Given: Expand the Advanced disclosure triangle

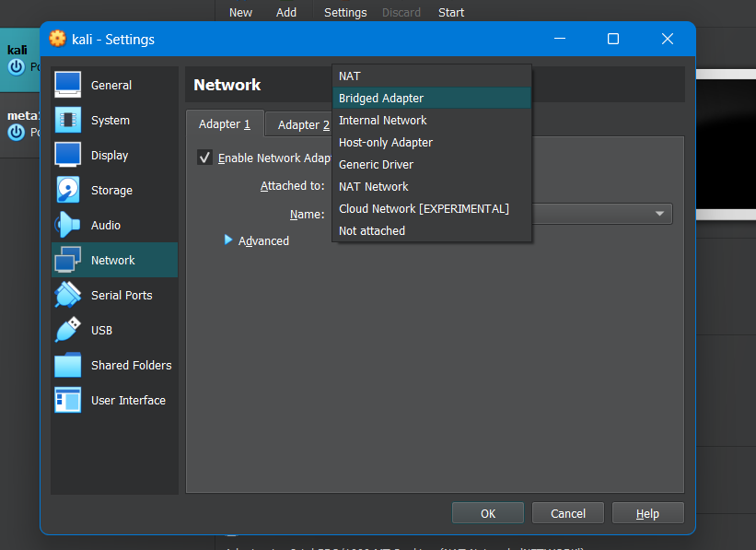Looking at the screenshot, I should click(228, 240).
